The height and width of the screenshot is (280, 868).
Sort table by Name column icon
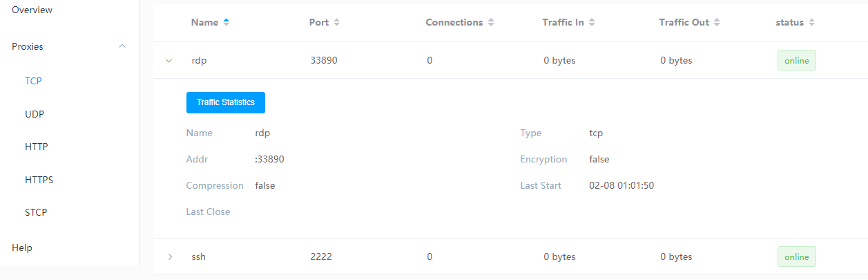[226, 22]
